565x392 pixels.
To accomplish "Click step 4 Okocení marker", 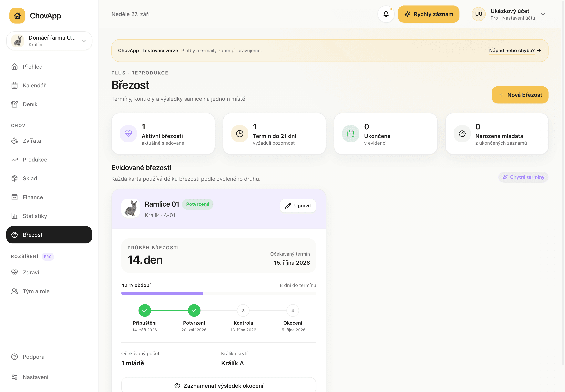I will click(293, 310).
